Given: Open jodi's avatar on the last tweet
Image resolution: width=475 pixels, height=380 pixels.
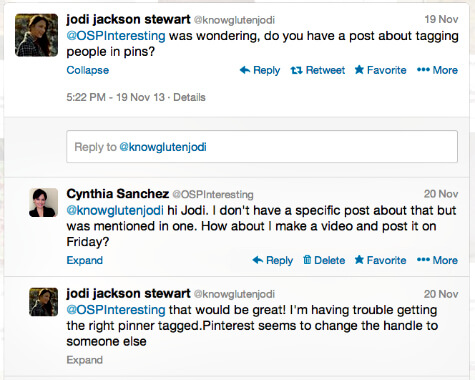Looking at the screenshot, I should (x=43, y=302).
